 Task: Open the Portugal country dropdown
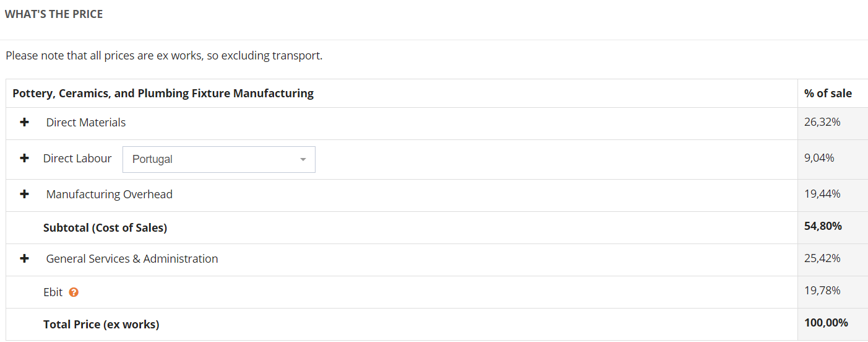tap(219, 159)
